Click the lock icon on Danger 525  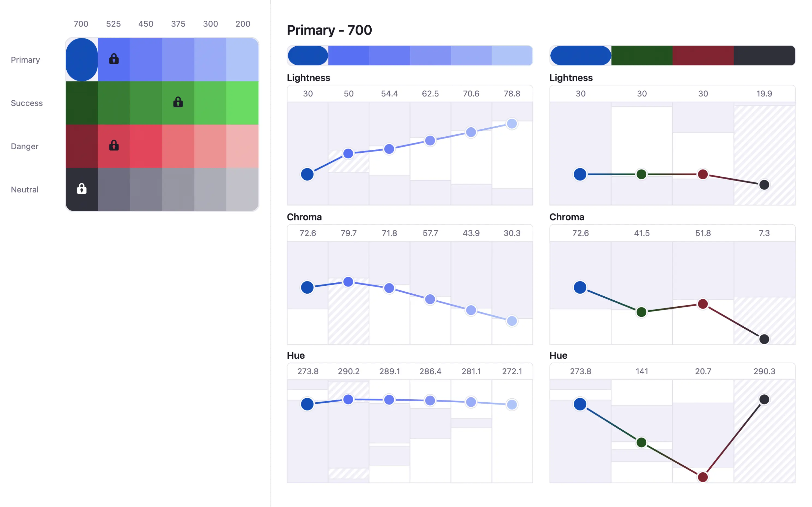point(114,146)
